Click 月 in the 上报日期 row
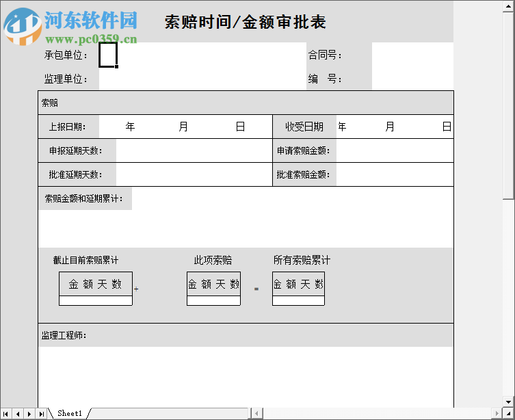This screenshot has width=515, height=420. click(x=183, y=127)
